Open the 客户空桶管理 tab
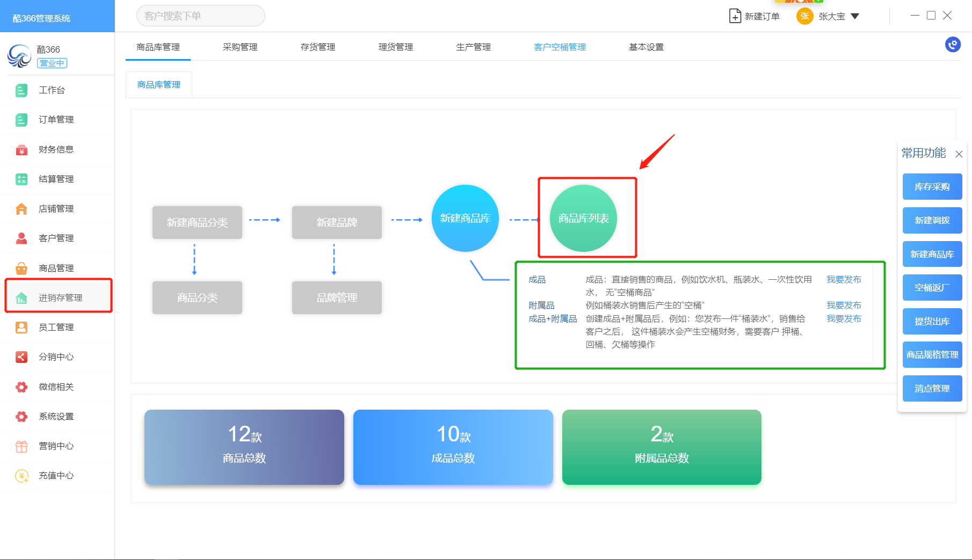 (x=560, y=47)
